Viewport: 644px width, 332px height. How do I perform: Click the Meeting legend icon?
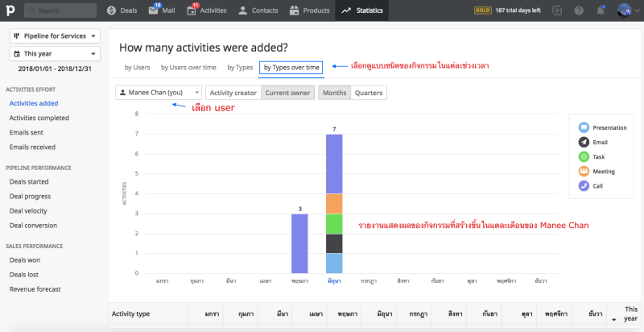pos(584,172)
